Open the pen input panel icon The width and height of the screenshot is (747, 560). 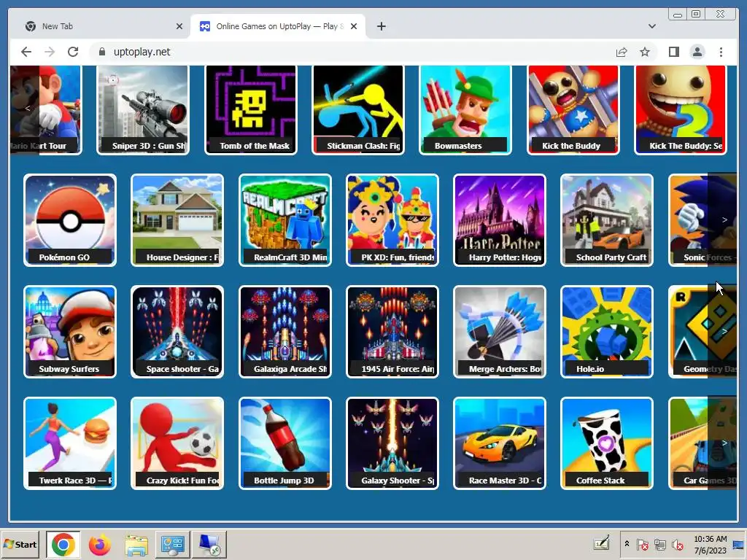(601, 542)
